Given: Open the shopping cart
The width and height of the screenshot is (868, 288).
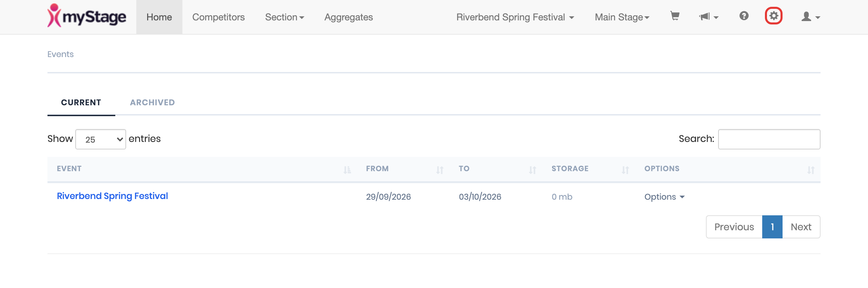Looking at the screenshot, I should click(x=675, y=16).
